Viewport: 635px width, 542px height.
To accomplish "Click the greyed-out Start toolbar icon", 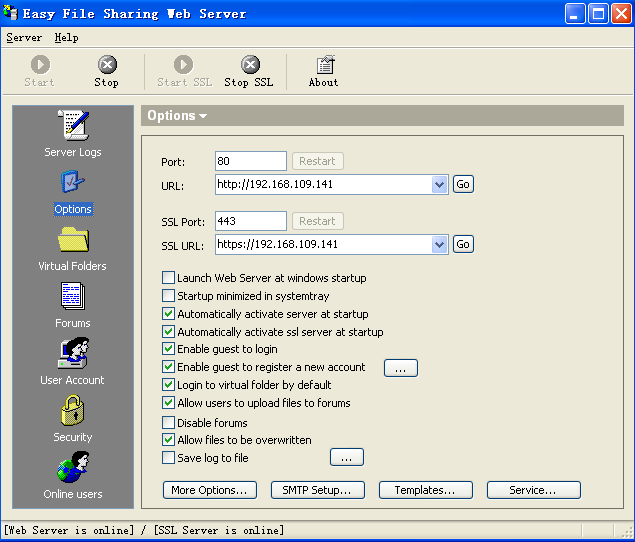I will pyautogui.click(x=40, y=65).
